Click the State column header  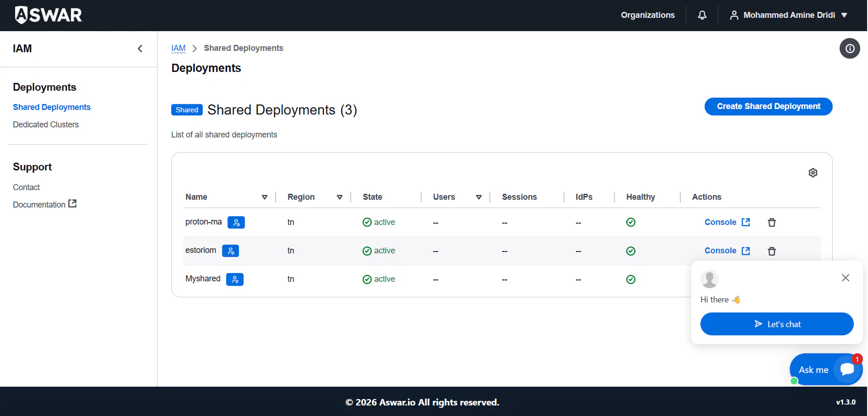373,197
